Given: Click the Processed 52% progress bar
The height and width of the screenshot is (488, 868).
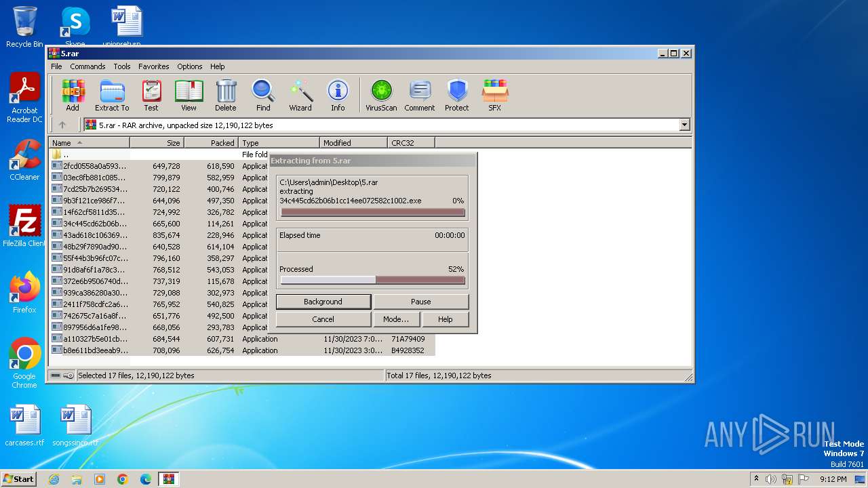Looking at the screenshot, I should click(x=373, y=280).
